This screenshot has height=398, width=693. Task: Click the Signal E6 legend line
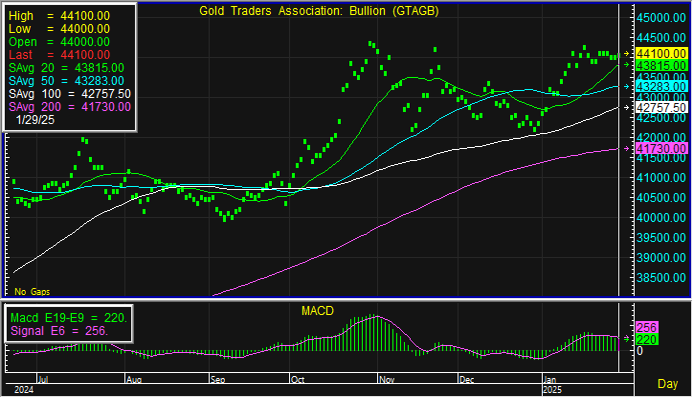click(x=59, y=331)
